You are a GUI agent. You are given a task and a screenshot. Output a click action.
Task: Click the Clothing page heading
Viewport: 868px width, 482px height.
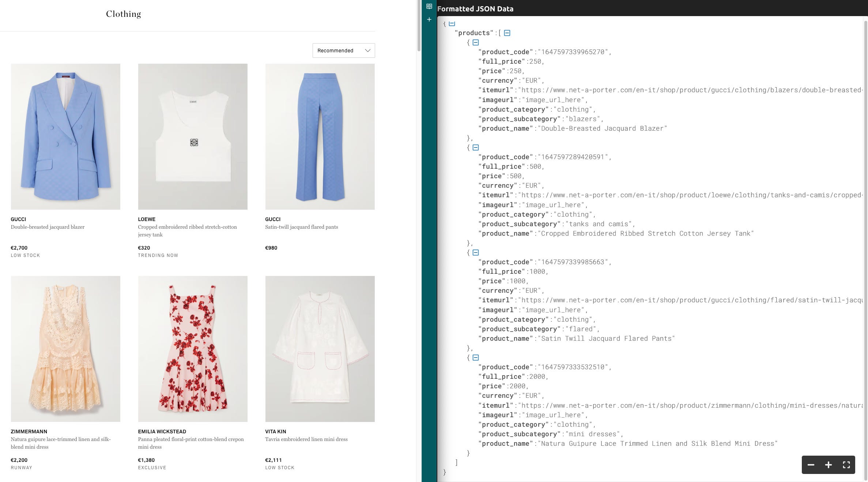[123, 14]
